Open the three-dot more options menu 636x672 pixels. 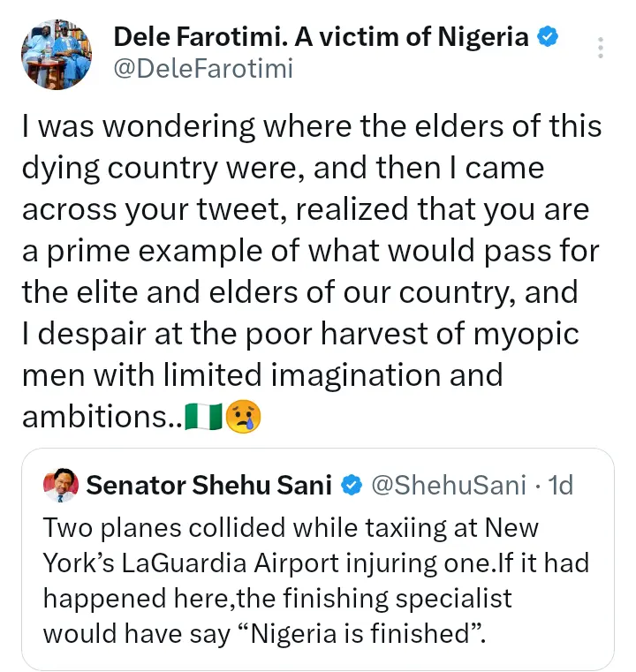coord(601,49)
